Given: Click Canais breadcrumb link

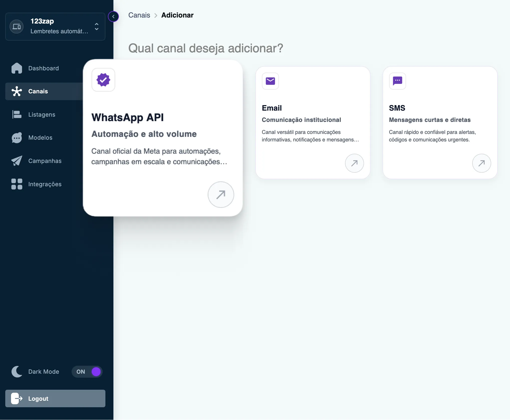Looking at the screenshot, I should [139, 15].
